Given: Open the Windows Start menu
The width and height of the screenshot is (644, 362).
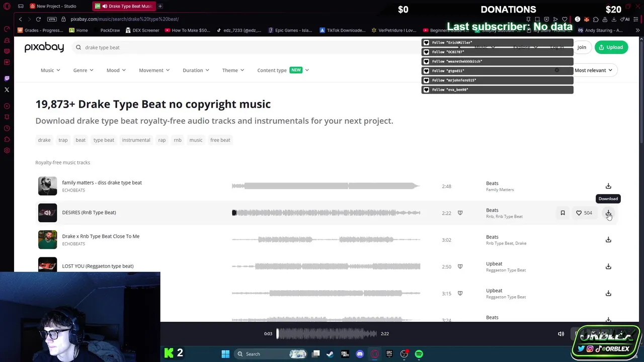Looking at the screenshot, I should (225, 354).
